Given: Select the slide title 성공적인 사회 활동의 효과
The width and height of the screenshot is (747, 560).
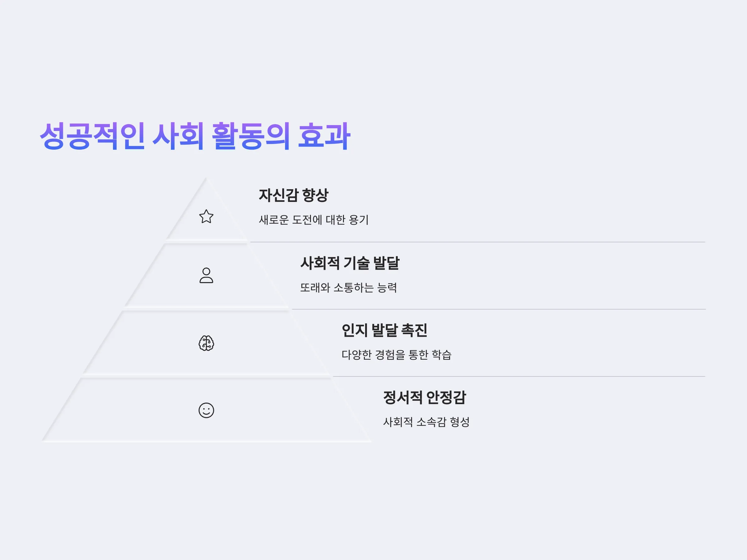Looking at the screenshot, I should [x=195, y=136].
